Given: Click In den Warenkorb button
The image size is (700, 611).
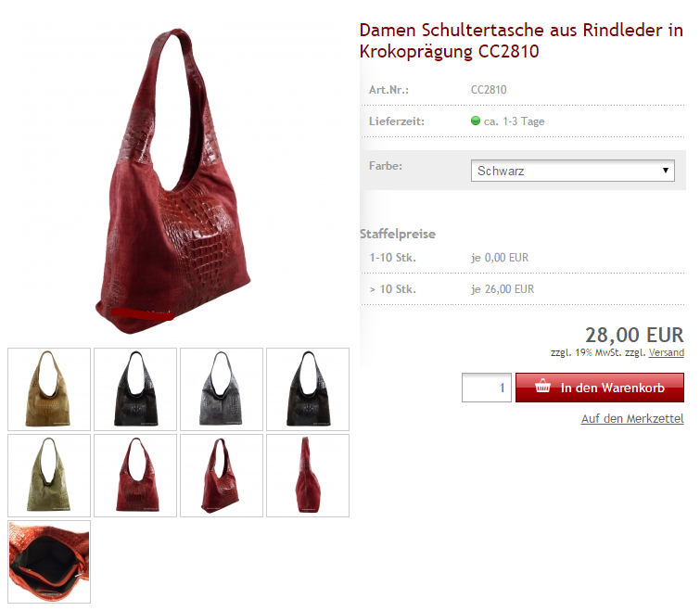Looking at the screenshot, I should pos(600,388).
